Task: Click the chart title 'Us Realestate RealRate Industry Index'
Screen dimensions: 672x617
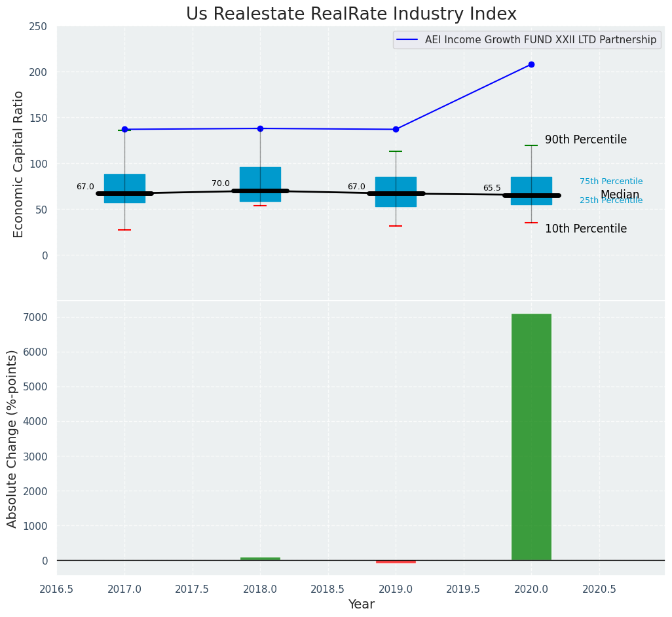Action: (351, 14)
